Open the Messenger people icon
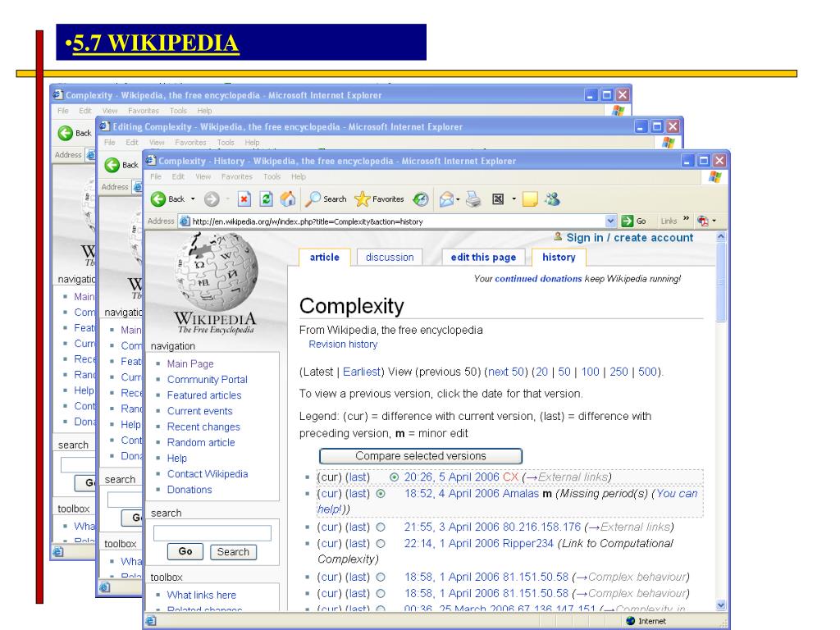840x630 pixels. (552, 199)
